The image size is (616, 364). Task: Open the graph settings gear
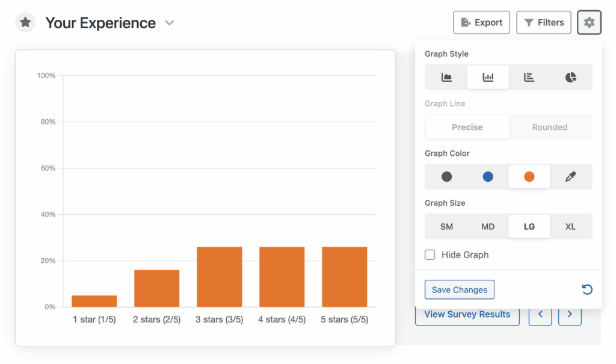[589, 22]
